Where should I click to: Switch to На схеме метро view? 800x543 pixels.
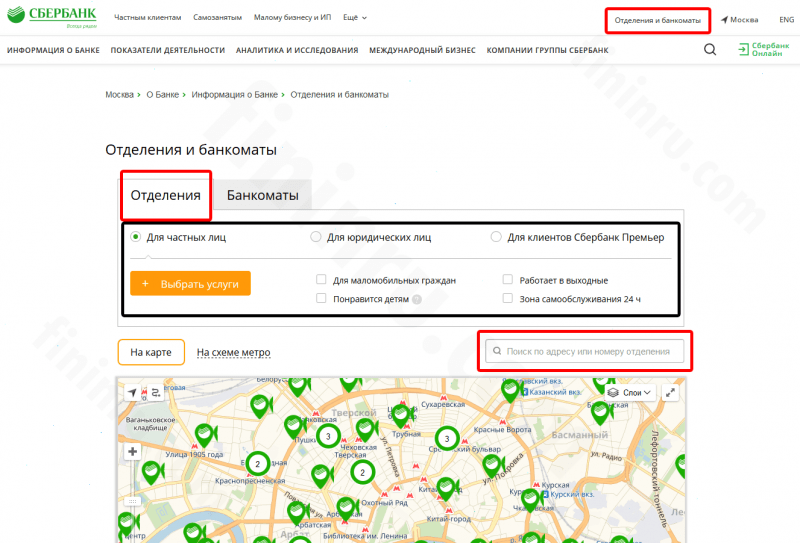click(x=234, y=352)
